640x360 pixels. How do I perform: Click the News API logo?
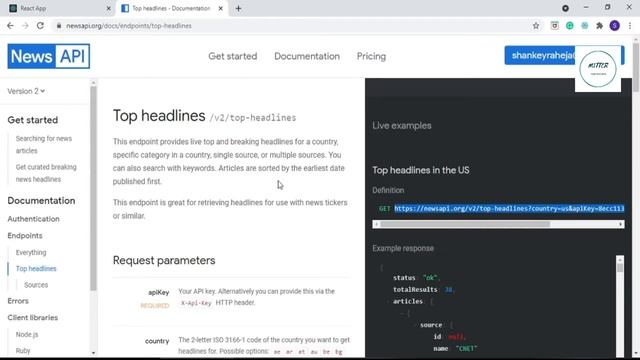click(x=49, y=56)
